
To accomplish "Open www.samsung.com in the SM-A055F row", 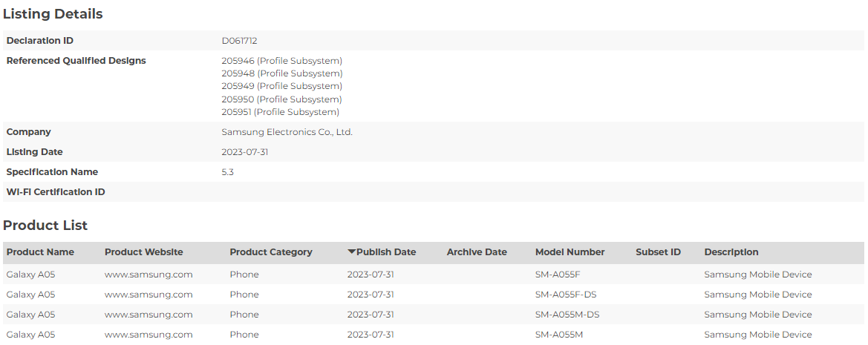I will (149, 275).
